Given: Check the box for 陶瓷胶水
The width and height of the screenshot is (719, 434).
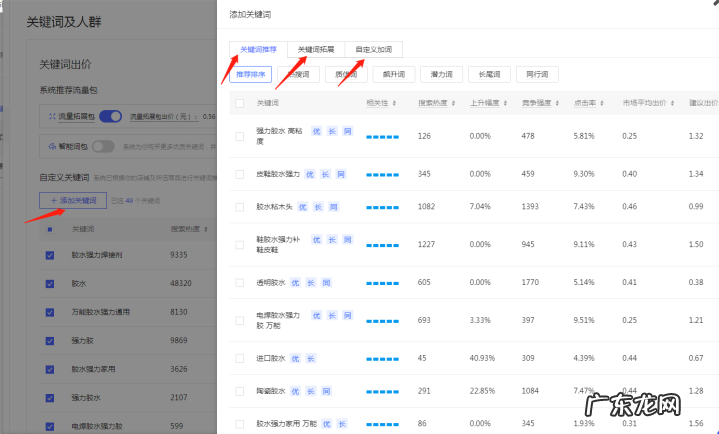Looking at the screenshot, I should 239,391.
